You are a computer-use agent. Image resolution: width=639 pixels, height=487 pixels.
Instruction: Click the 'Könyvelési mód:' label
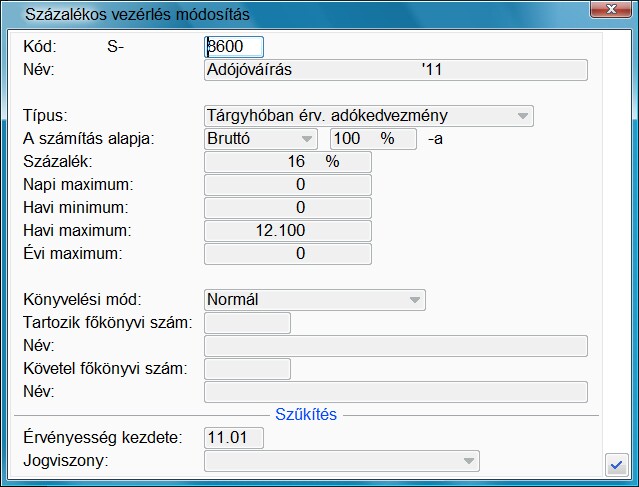pyautogui.click(x=82, y=300)
